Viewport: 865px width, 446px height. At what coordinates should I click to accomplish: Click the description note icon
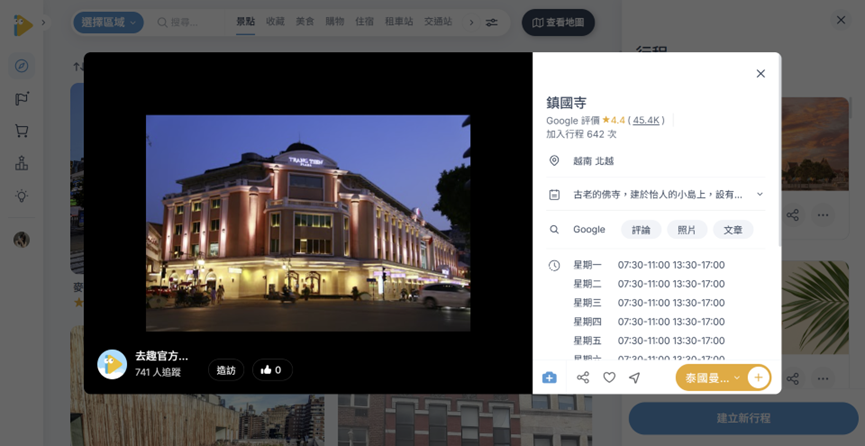(x=554, y=194)
